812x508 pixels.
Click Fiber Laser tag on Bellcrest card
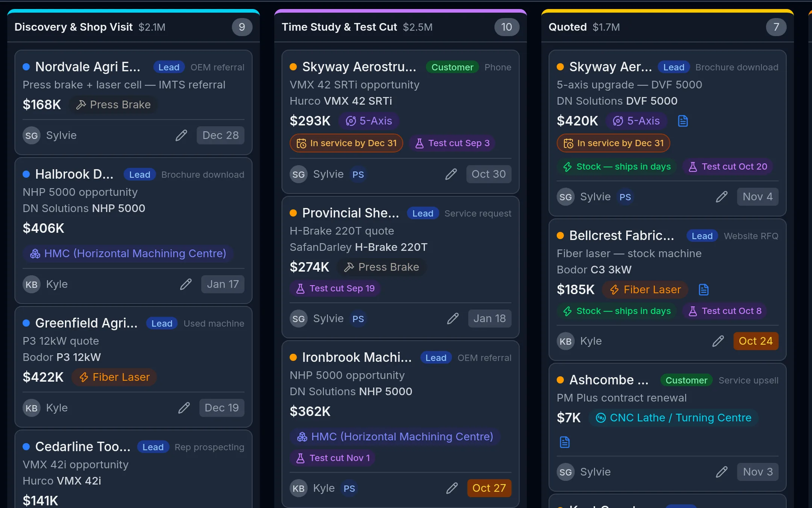645,289
